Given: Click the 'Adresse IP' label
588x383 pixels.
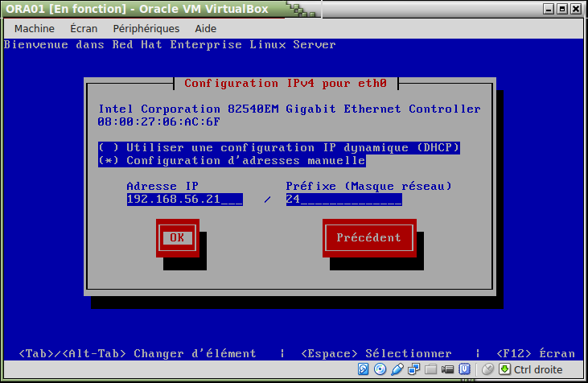Looking at the screenshot, I should pos(162,187).
